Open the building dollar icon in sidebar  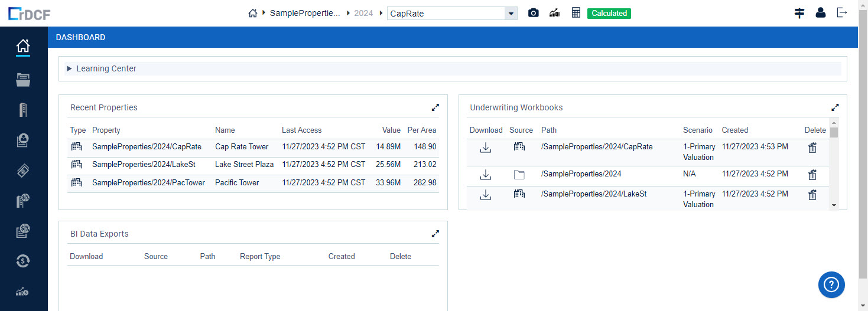(23, 201)
